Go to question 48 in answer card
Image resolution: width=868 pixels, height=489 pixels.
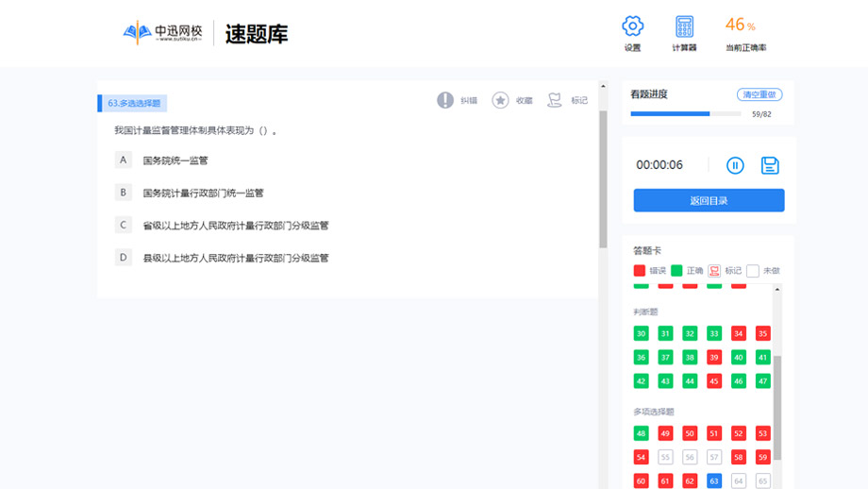point(641,433)
